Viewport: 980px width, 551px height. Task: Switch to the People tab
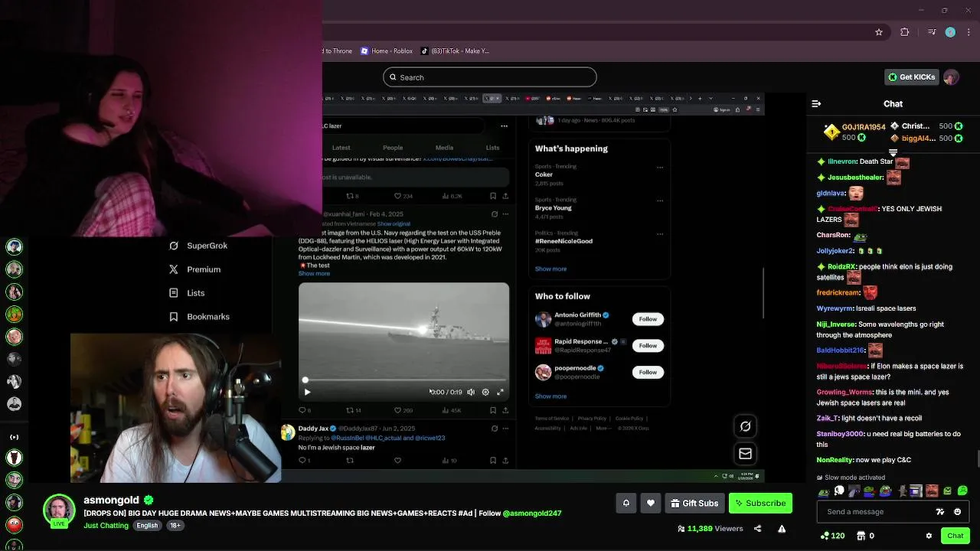point(393,148)
